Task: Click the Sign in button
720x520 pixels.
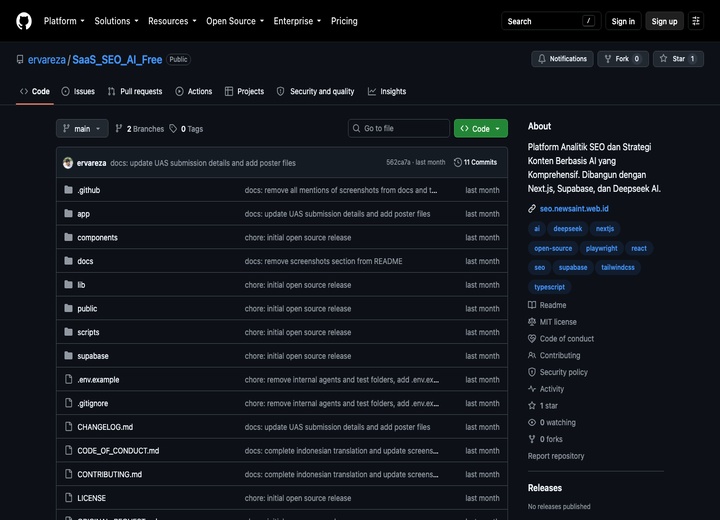Action: pos(623,21)
